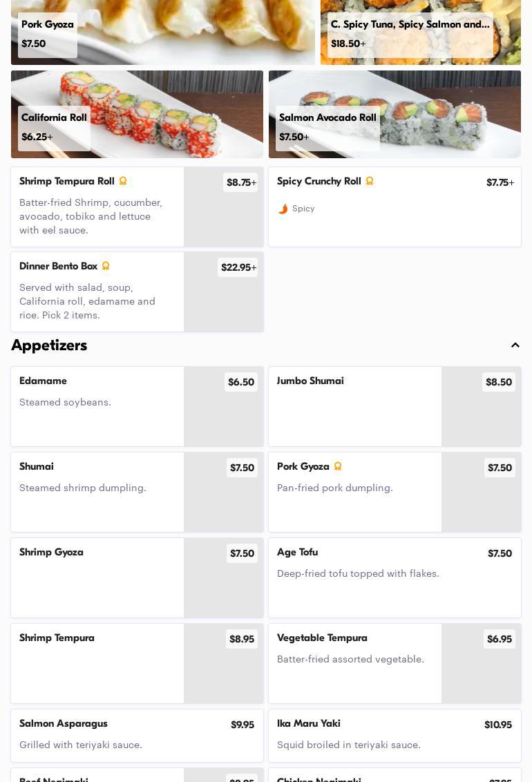Open Ika Maru Yaki item
532x782 pixels.
point(395,735)
